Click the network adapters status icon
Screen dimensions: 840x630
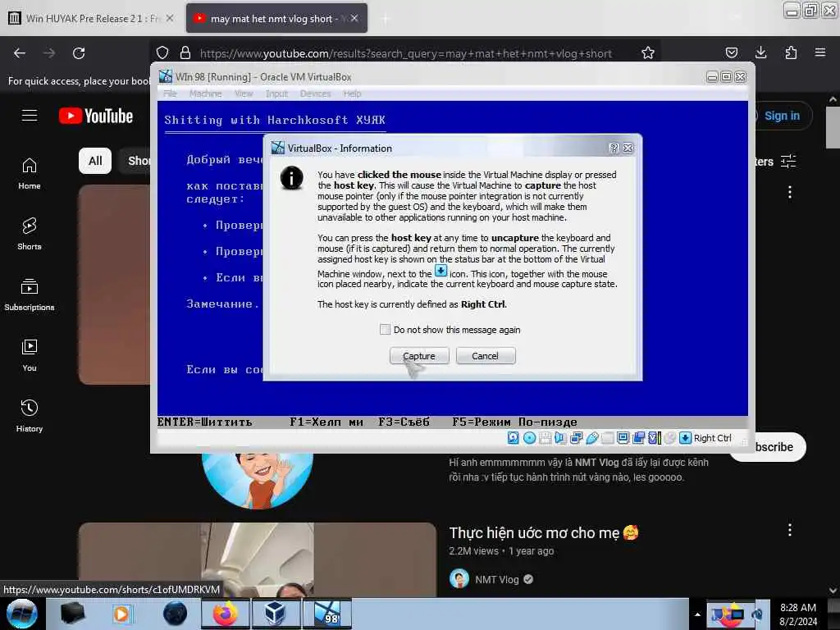click(576, 438)
